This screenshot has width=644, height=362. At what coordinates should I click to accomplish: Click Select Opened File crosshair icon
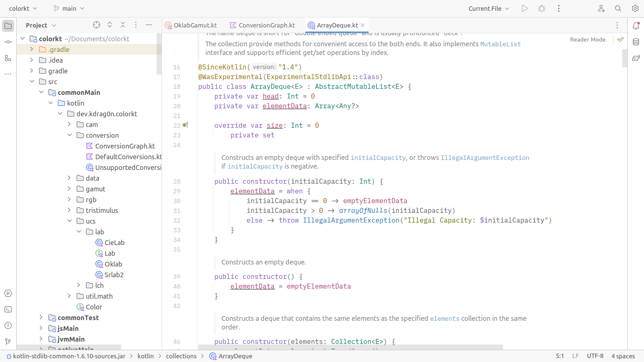97,25
